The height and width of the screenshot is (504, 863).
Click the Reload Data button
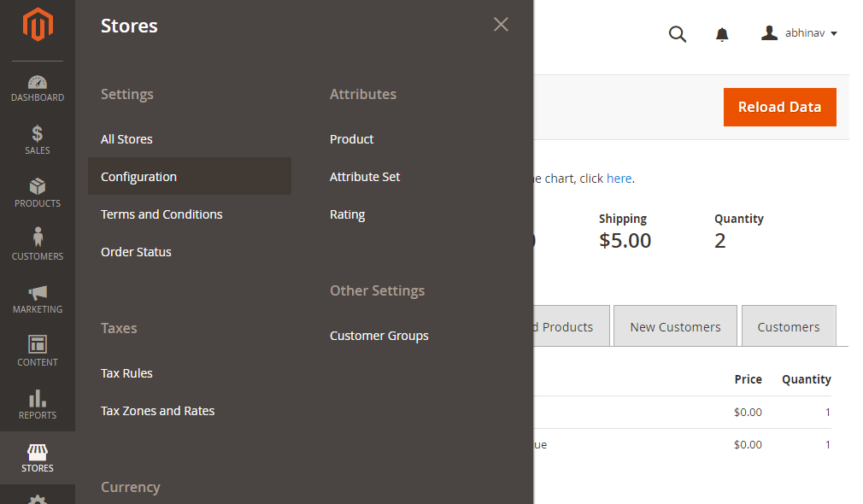click(x=780, y=108)
